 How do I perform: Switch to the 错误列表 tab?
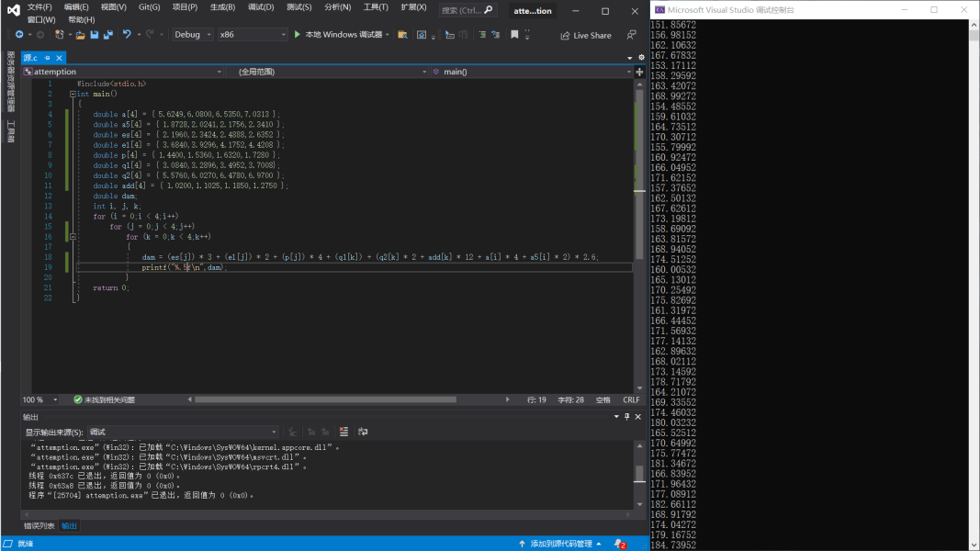[39, 526]
